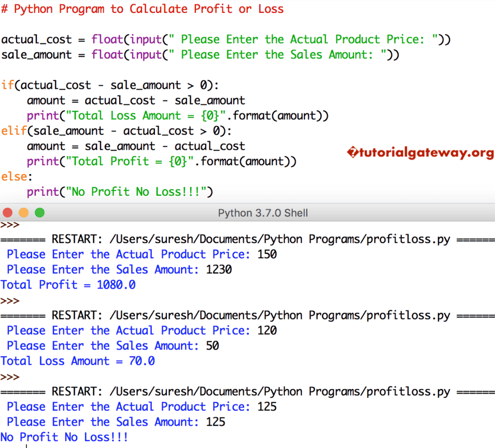Click the red traffic-light window button
This screenshot has width=495, height=448.
coord(7,212)
